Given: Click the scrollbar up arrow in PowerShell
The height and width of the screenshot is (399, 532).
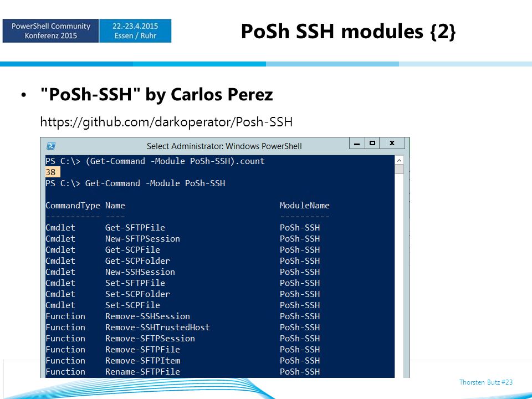Looking at the screenshot, I should [x=400, y=160].
